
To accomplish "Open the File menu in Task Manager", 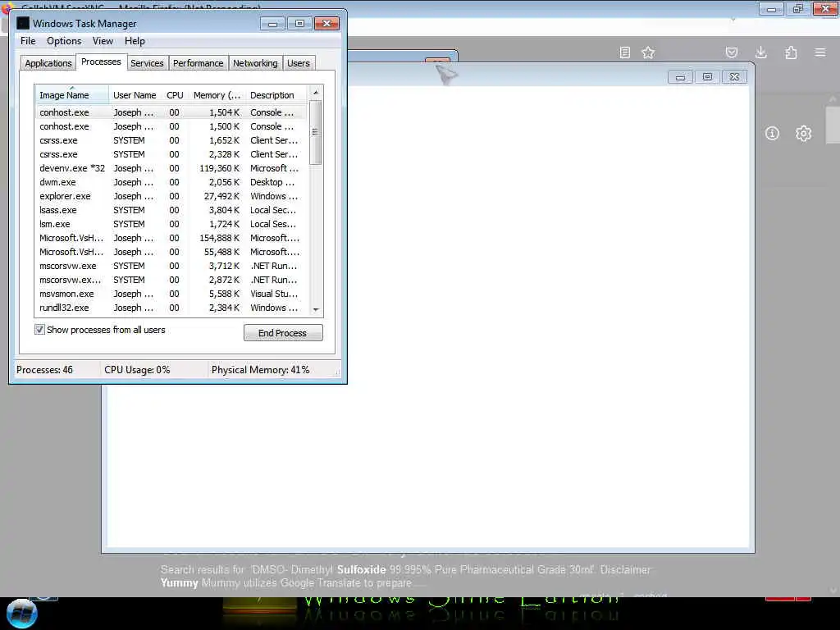I will pos(28,41).
